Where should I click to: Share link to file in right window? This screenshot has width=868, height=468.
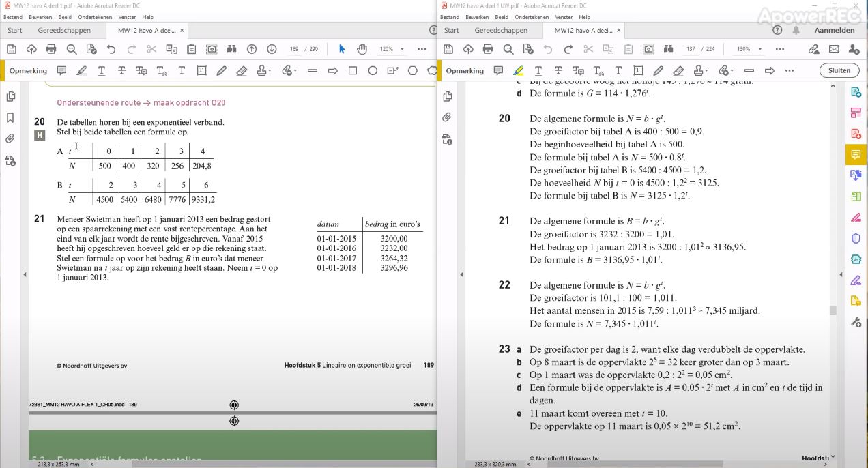pos(813,49)
